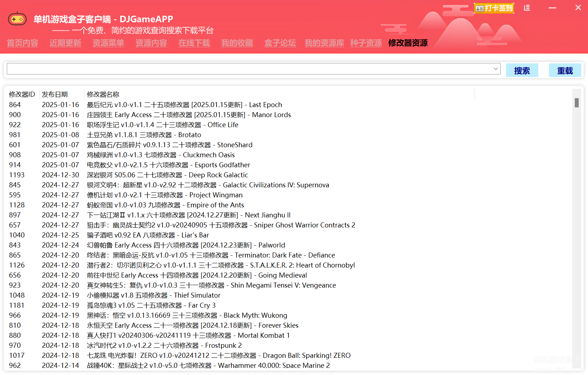Switch to the 近期更新 tab

click(65, 43)
